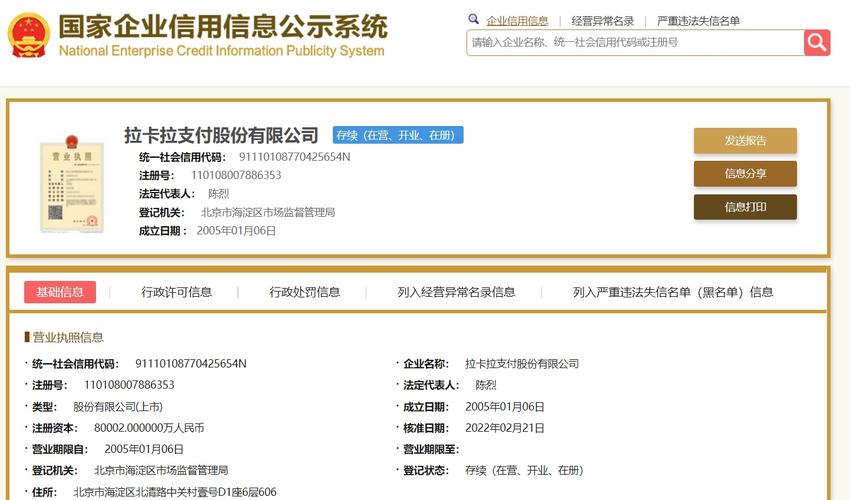Select credit code 91110108770425654N in the header card

tap(294, 157)
